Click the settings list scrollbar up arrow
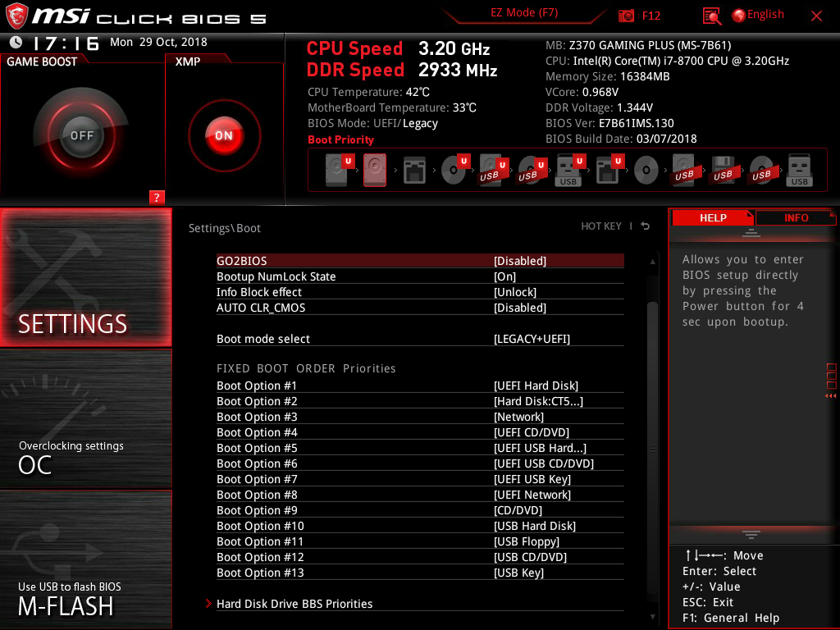This screenshot has height=630, width=840. pyautogui.click(x=652, y=261)
